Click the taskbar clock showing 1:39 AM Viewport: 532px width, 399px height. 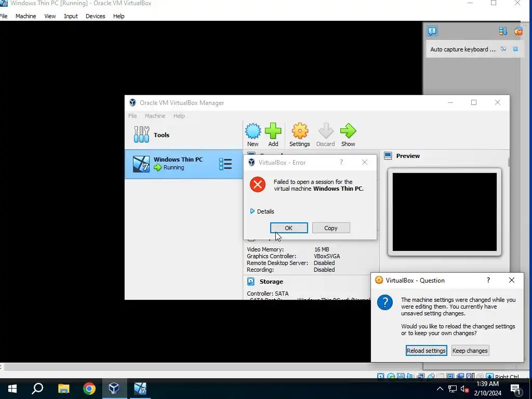[x=487, y=389]
